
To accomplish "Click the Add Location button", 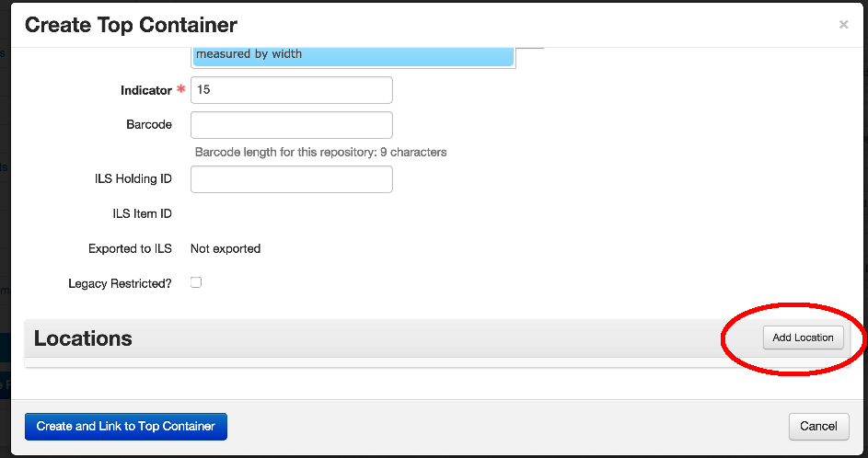I will pyautogui.click(x=803, y=338).
